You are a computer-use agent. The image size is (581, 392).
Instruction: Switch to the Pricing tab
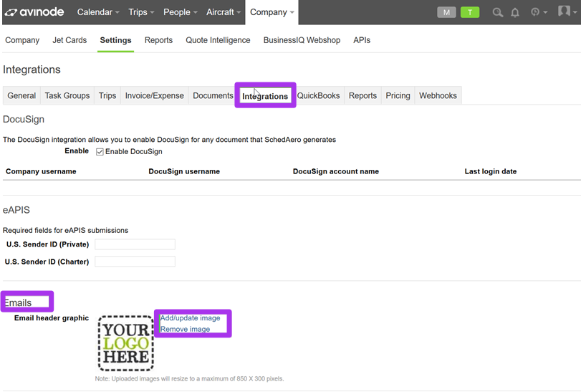(x=398, y=95)
